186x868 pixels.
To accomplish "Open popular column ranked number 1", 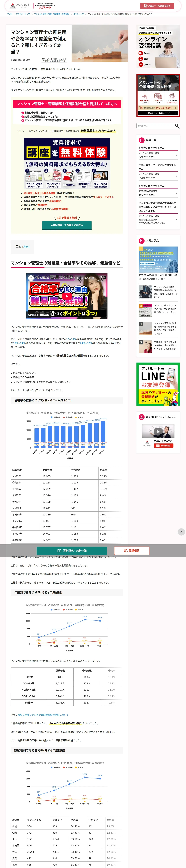I will [158, 263].
